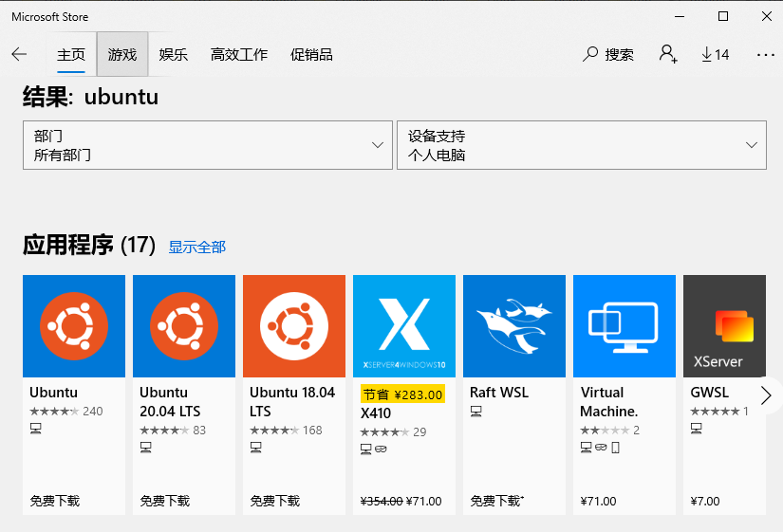783x532 pixels.
Task: Switch to the 促销品 tab
Action: [x=311, y=54]
